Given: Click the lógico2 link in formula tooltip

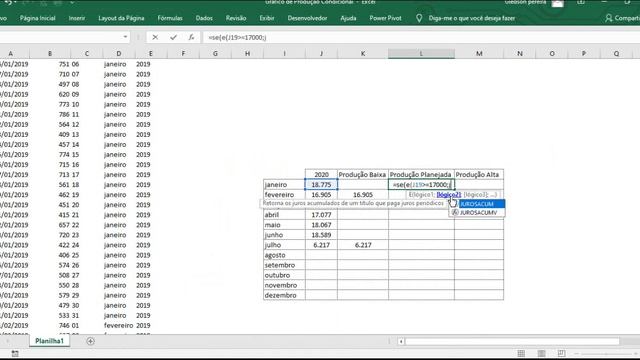Looking at the screenshot, I should [449, 195].
